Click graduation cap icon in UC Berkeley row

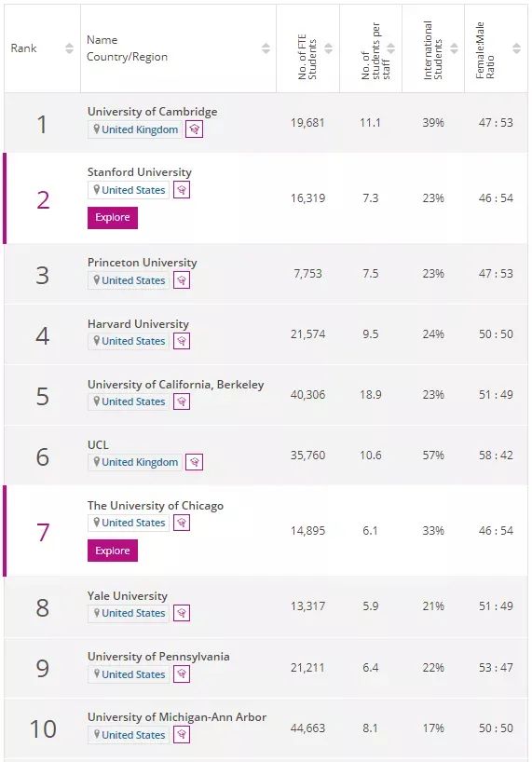point(182,401)
